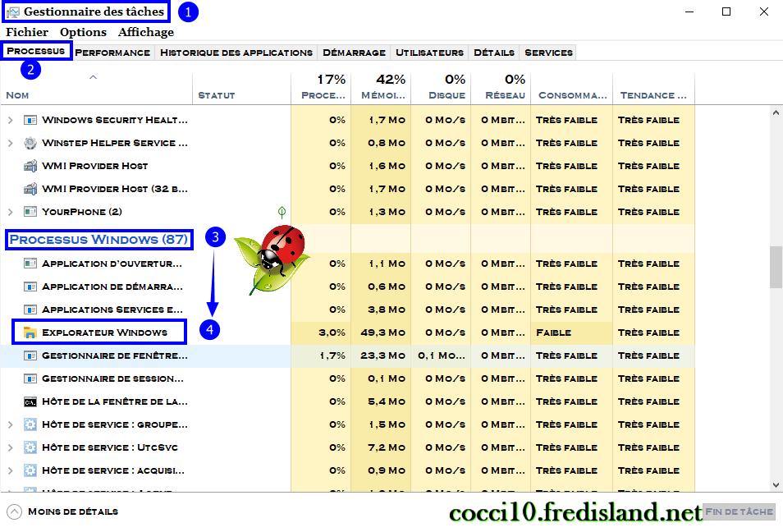Click the 23,3 Mo memory cell
Image resolution: width=783 pixels, height=532 pixels.
(381, 355)
